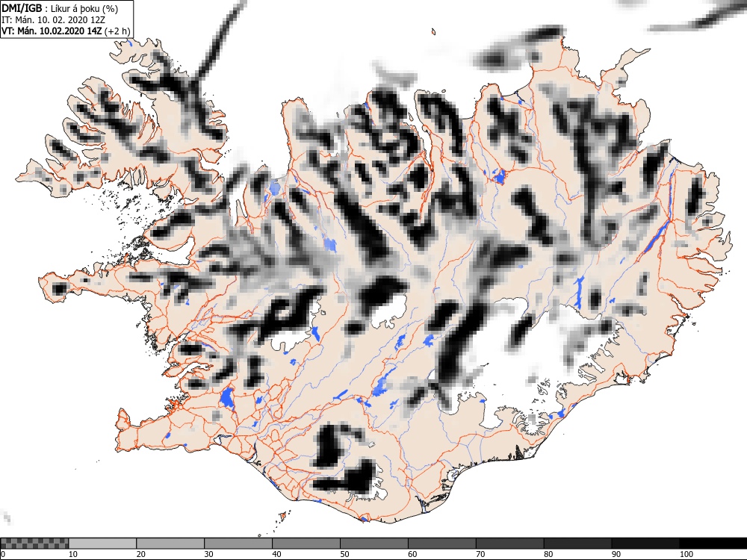Image resolution: width=747 pixels, height=560 pixels.
Task: Click the scale label "10"
Action: (x=73, y=554)
